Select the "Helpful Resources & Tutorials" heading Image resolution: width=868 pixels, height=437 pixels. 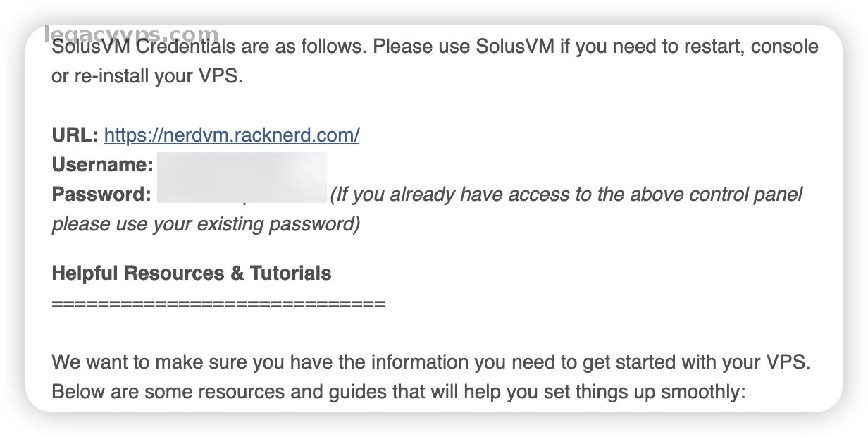(192, 273)
